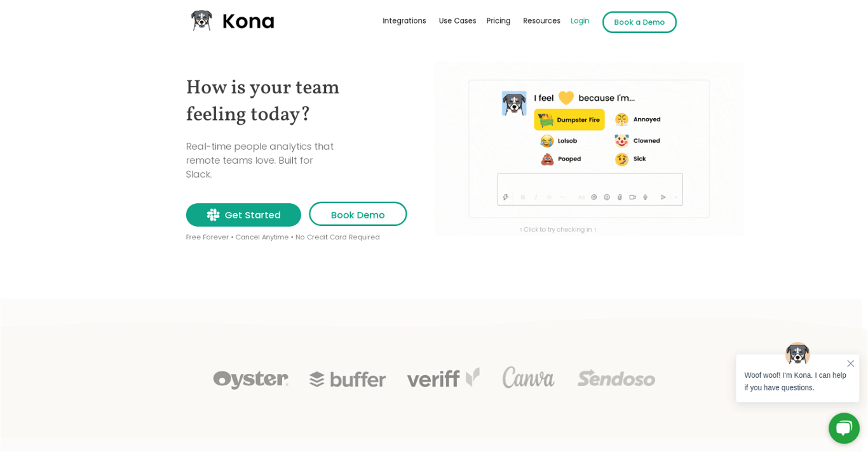Screen dimensions: 868x452
Task: Expand the Resources menu
Action: (x=542, y=21)
